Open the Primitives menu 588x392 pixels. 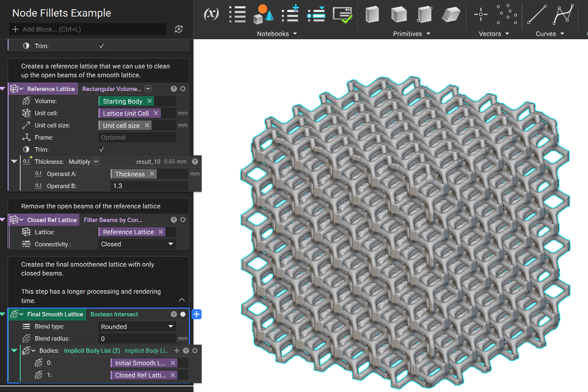click(x=411, y=34)
